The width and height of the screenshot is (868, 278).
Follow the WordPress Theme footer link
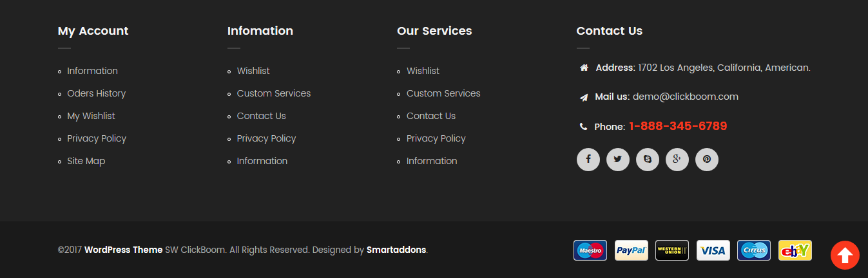click(124, 250)
